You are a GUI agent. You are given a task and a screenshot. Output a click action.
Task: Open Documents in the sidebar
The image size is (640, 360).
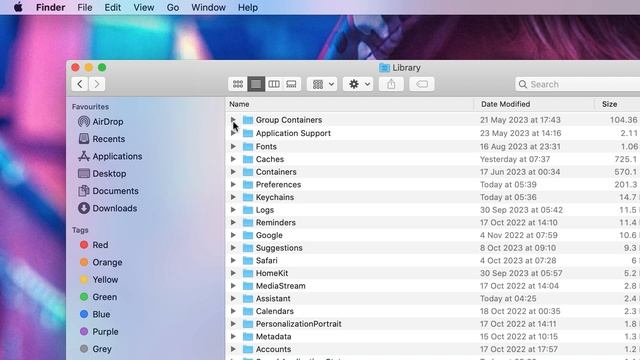pyautogui.click(x=108, y=191)
